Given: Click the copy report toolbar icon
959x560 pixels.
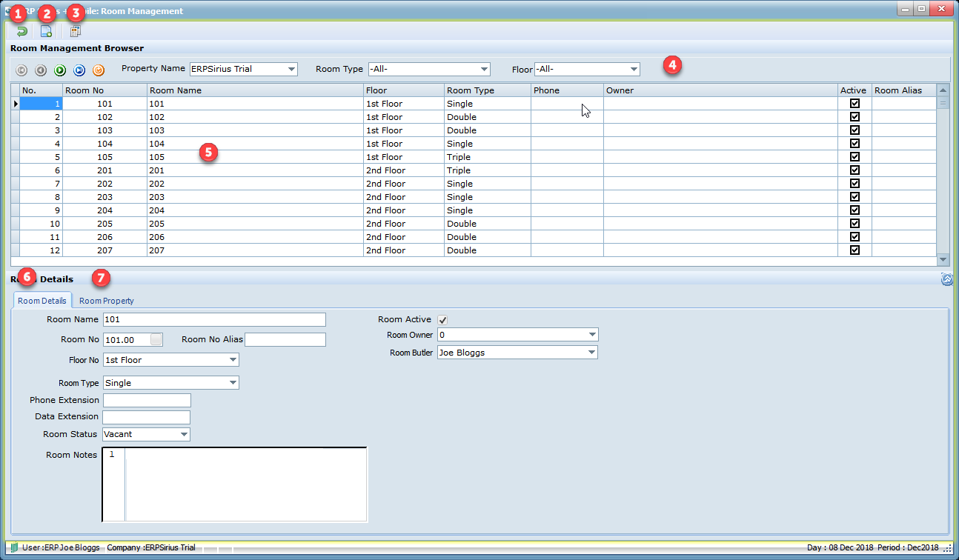Looking at the screenshot, I should (x=75, y=31).
